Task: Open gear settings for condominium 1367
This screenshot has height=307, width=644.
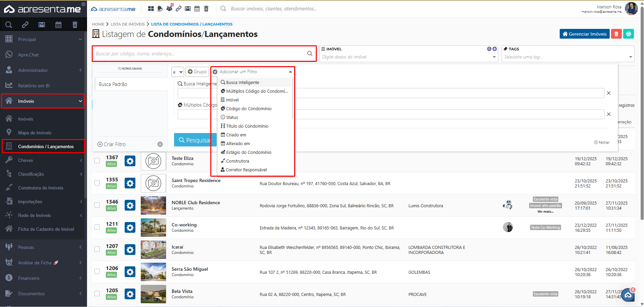Action: click(x=130, y=161)
